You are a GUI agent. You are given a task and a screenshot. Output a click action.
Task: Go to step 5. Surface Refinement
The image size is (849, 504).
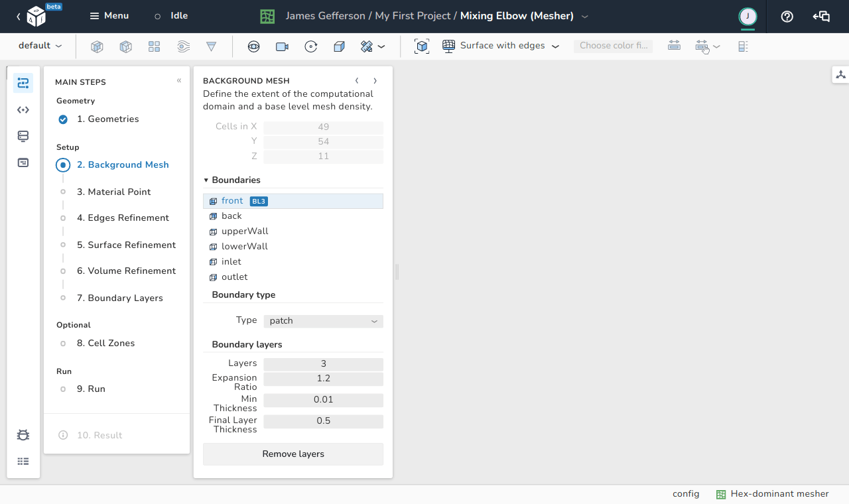point(126,245)
